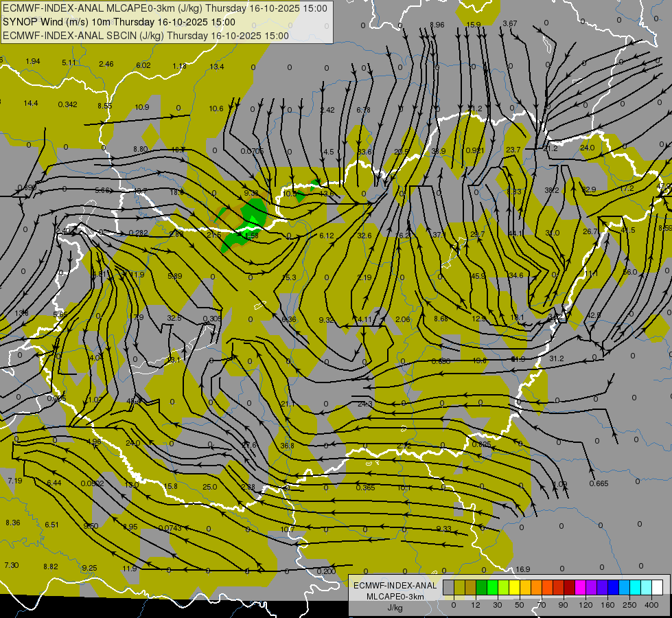Image resolution: width=672 pixels, height=618 pixels.
Task: Select the MLCAPE0-3km title line
Action: pos(165,8)
